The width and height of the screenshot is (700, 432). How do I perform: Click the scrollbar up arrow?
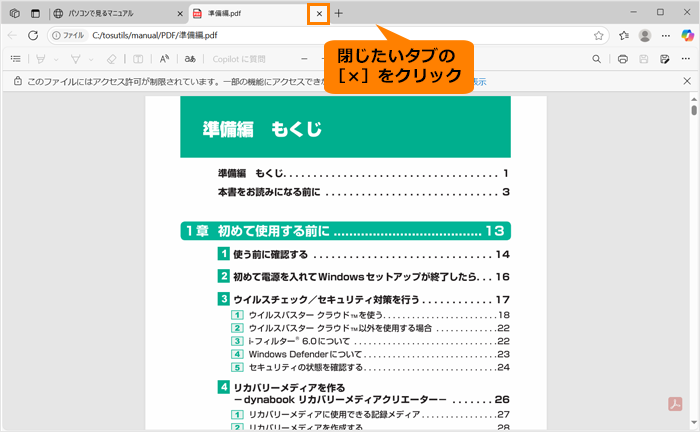click(x=694, y=99)
